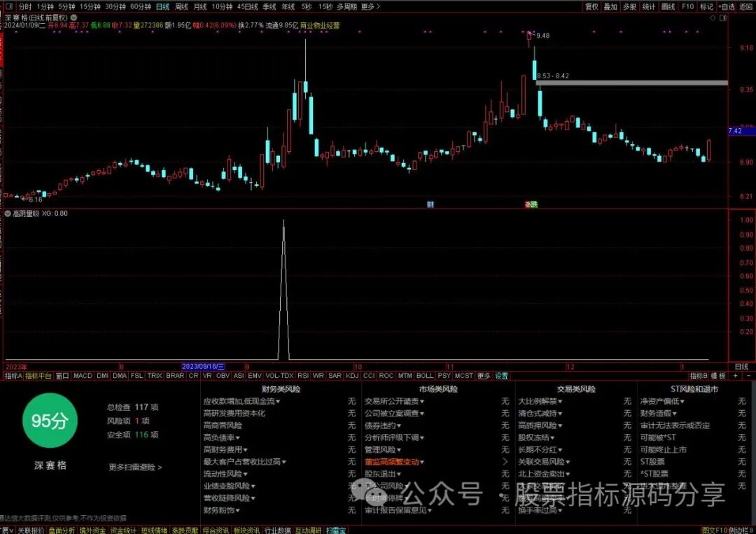This screenshot has height=534, width=756.
Task: Open 设置 in indicator bar
Action: coord(501,375)
